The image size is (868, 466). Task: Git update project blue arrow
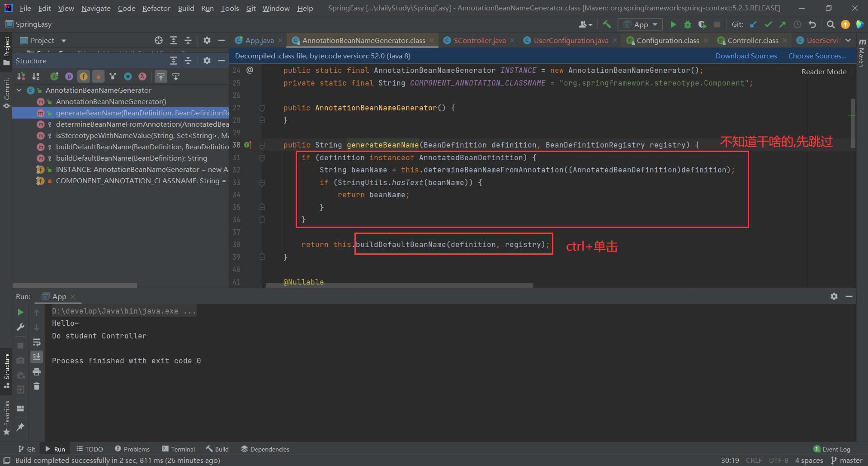[x=753, y=24]
